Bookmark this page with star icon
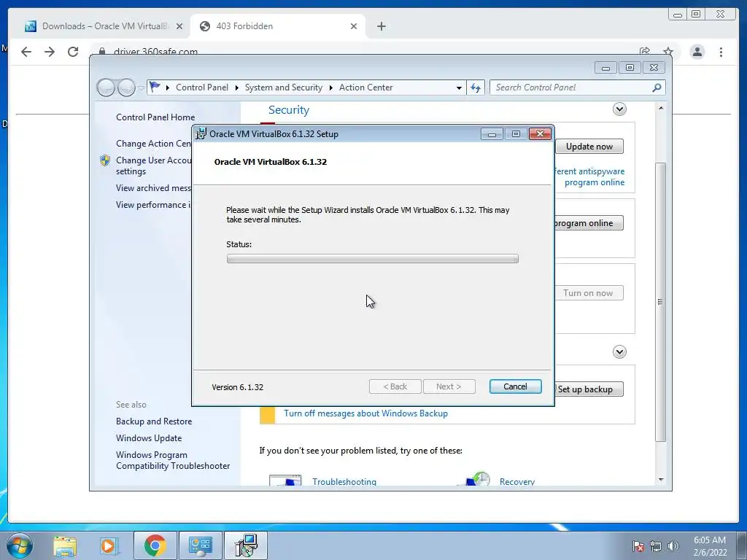 (x=668, y=52)
